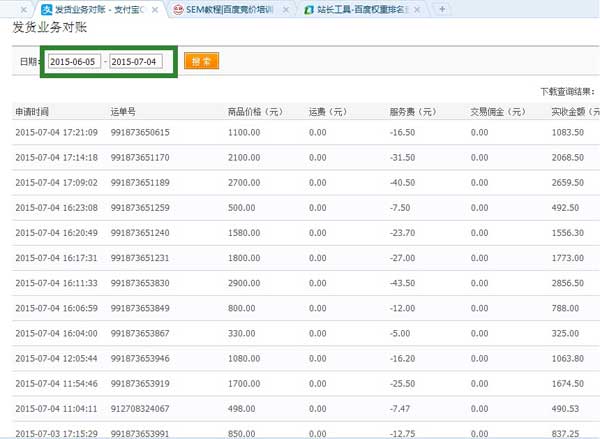
Task: Click the 站长工具 tab favicon
Action: coord(311,9)
